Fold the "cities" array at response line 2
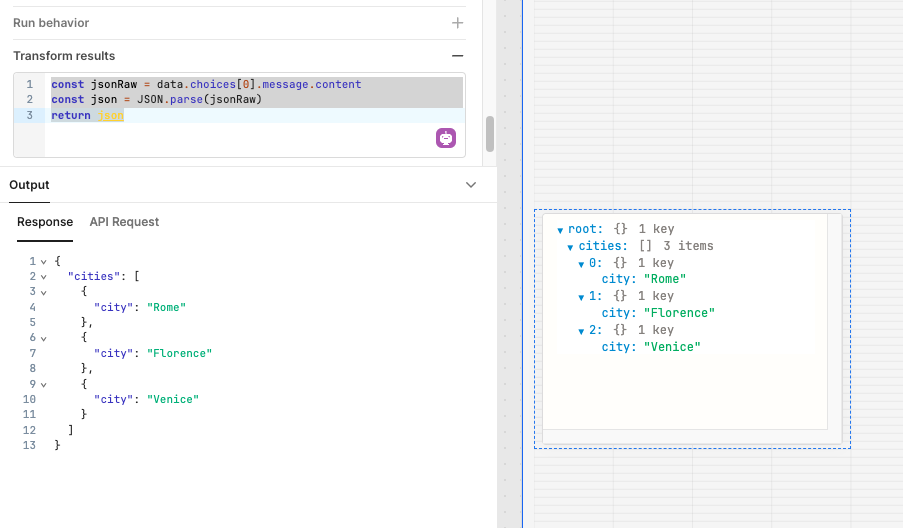The height and width of the screenshot is (528, 903). point(43,277)
